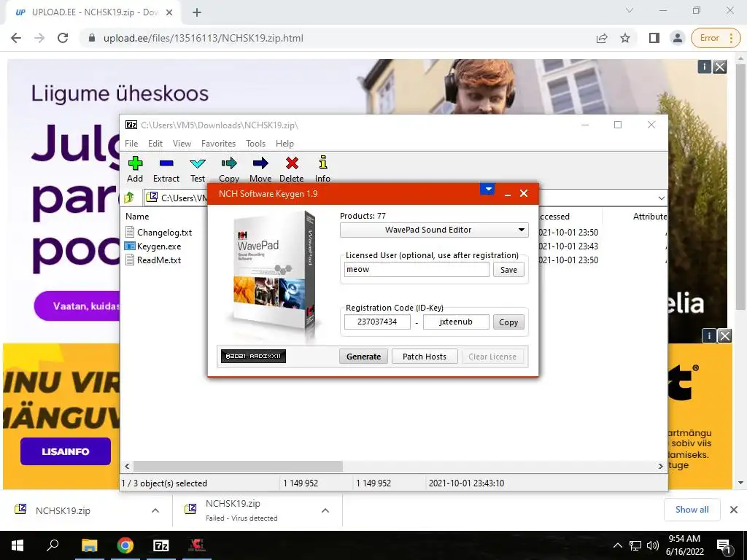Open 7-Zip Tools menu
This screenshot has width=747, height=560.
point(255,144)
